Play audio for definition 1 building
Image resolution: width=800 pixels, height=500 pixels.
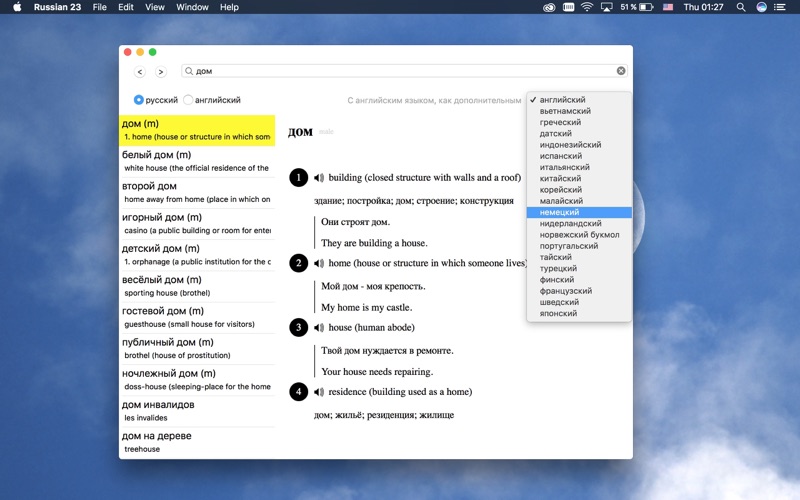319,178
